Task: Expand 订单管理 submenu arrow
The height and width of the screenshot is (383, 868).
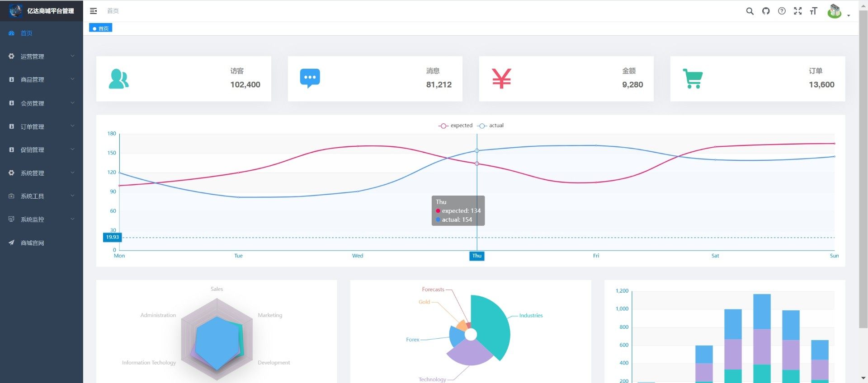Action: [x=72, y=126]
